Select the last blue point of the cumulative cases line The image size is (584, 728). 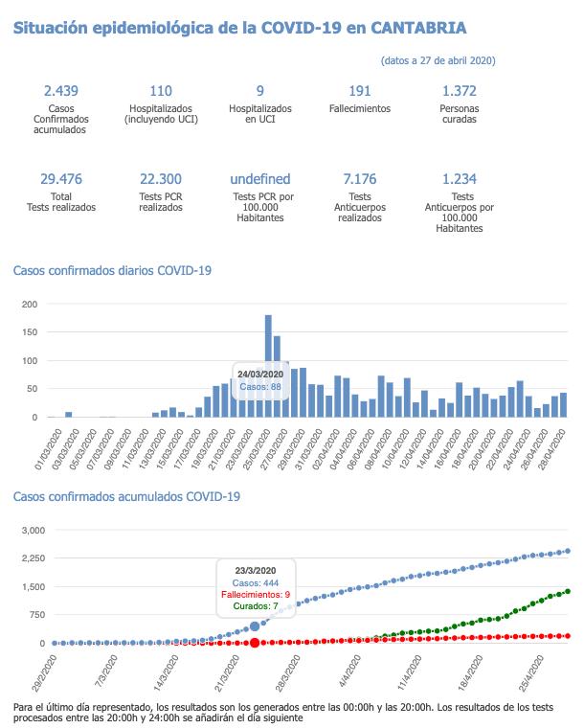click(x=569, y=550)
